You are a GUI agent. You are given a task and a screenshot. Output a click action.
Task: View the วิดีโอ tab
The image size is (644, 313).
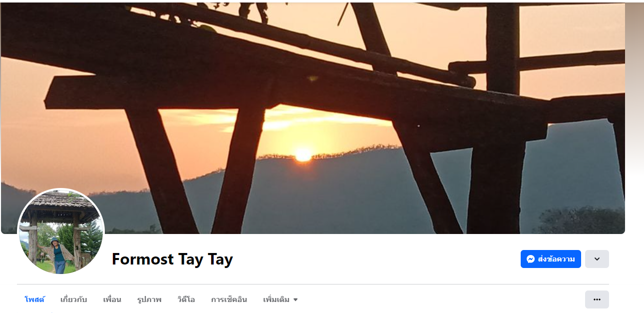(186, 299)
